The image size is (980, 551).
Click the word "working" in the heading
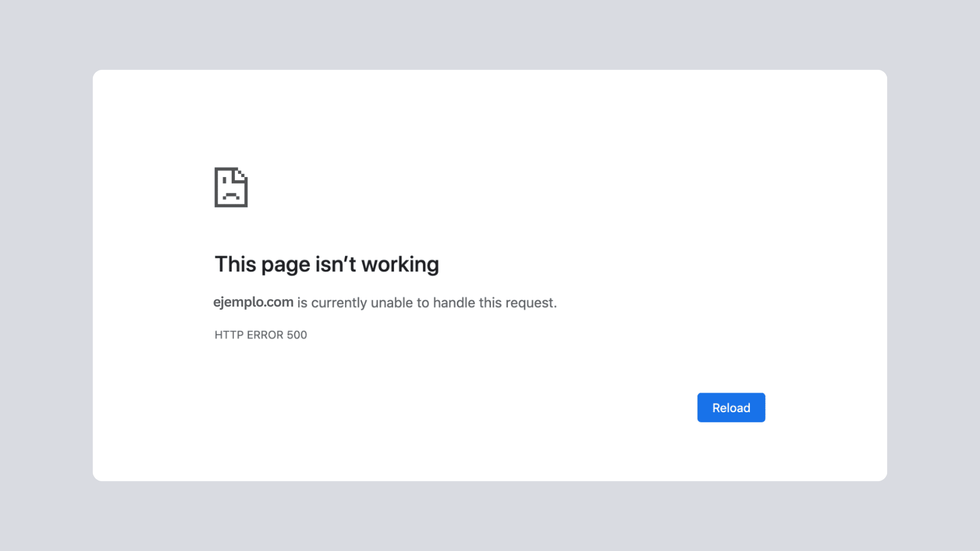[x=400, y=264]
